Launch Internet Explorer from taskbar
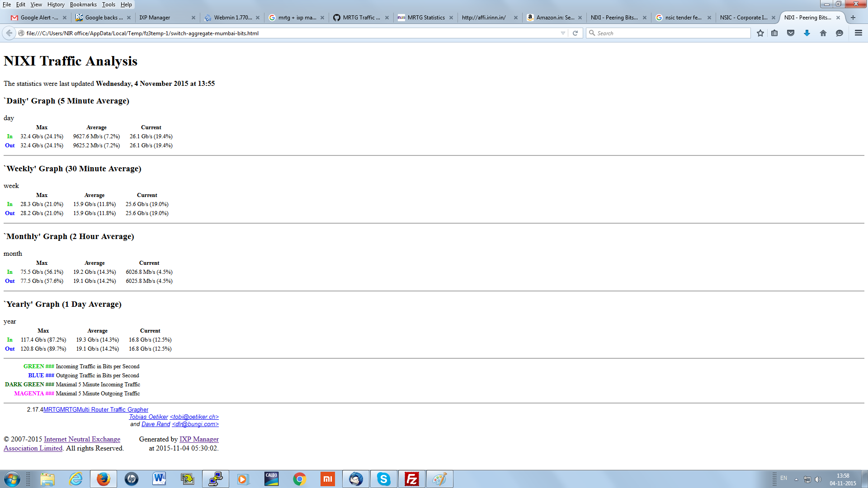The width and height of the screenshot is (868, 488). [75, 479]
